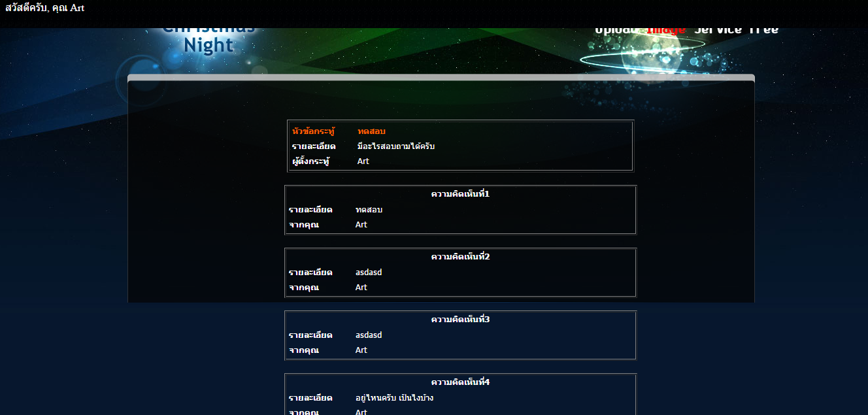868x415 pixels.
Task: Select comment 1 detail text 'ทดสอบ'
Action: [x=369, y=210]
